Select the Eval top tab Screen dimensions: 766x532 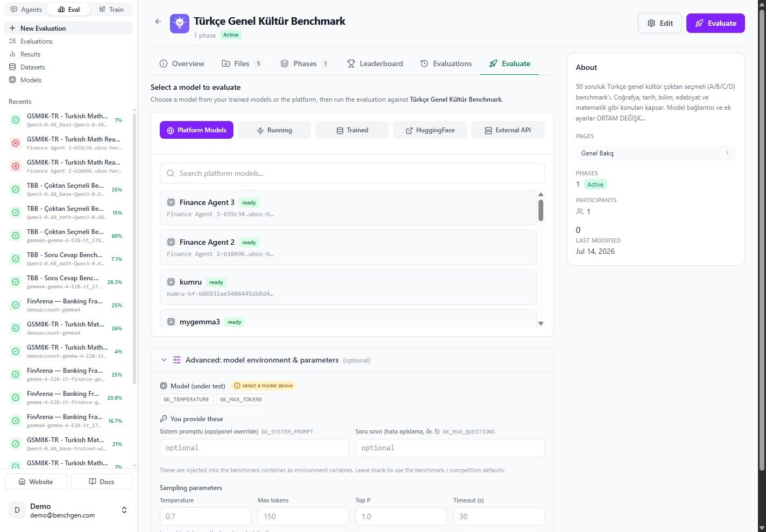(x=69, y=9)
